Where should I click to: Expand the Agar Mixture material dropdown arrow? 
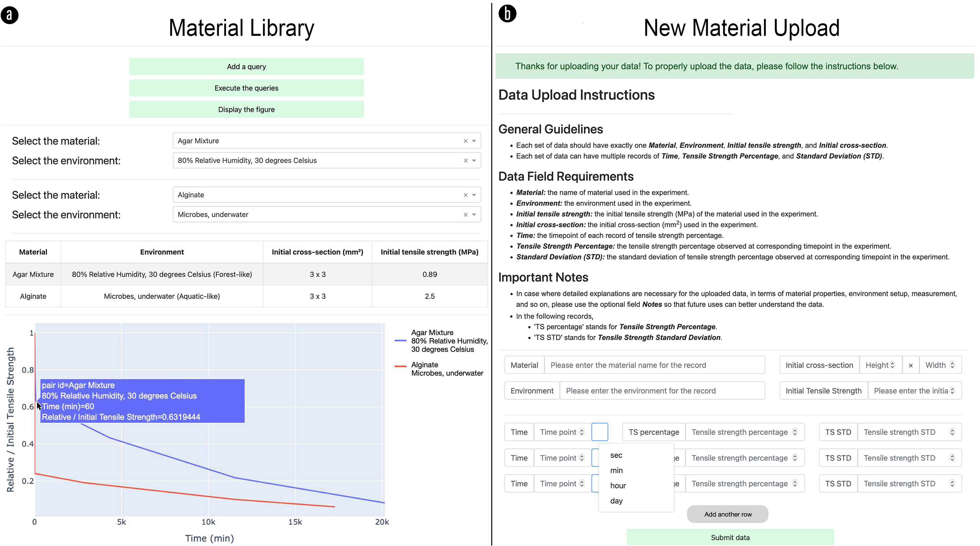[x=474, y=141]
